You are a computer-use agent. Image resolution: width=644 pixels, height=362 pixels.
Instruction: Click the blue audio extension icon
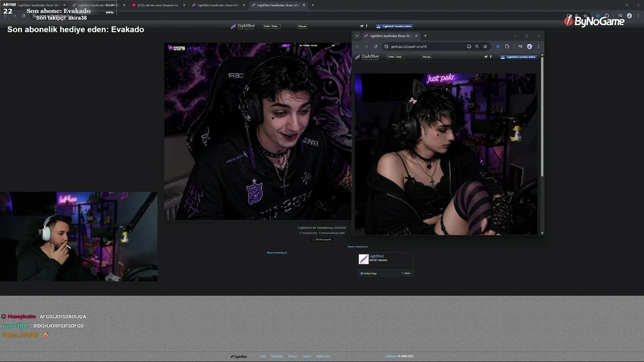pos(498,46)
